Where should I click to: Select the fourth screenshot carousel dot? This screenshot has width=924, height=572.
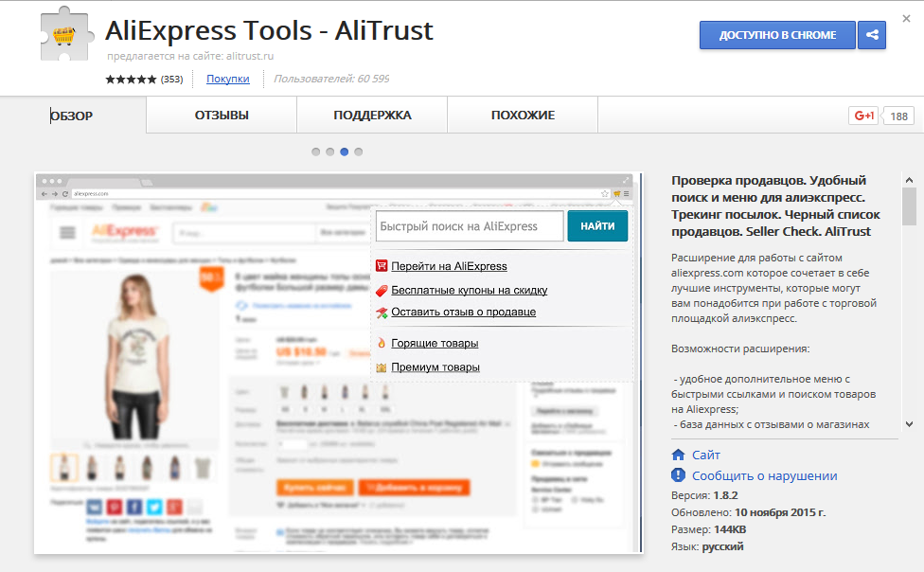[x=358, y=152]
